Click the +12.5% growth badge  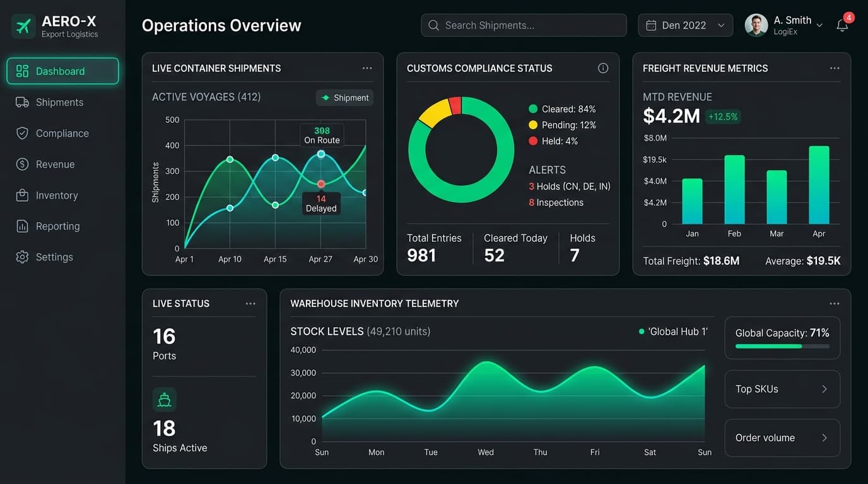(x=723, y=117)
